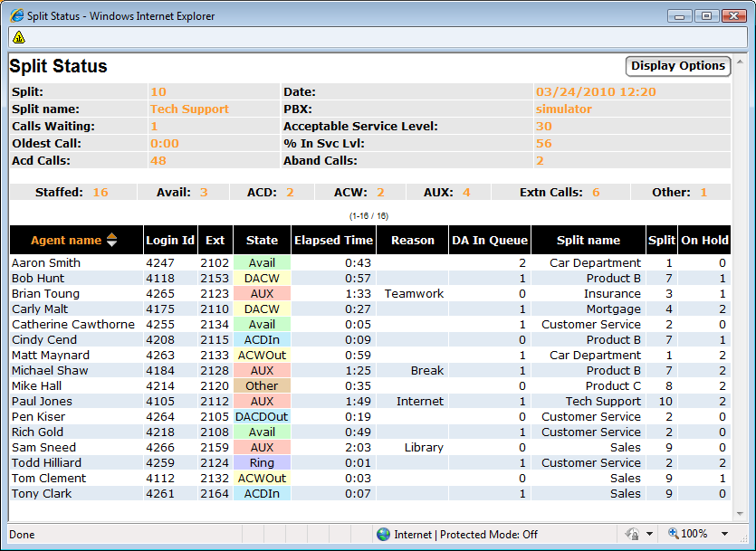Screen dimensions: 756x551
Task: Click the Ring state cell for Todd Hilliard
Action: point(262,463)
